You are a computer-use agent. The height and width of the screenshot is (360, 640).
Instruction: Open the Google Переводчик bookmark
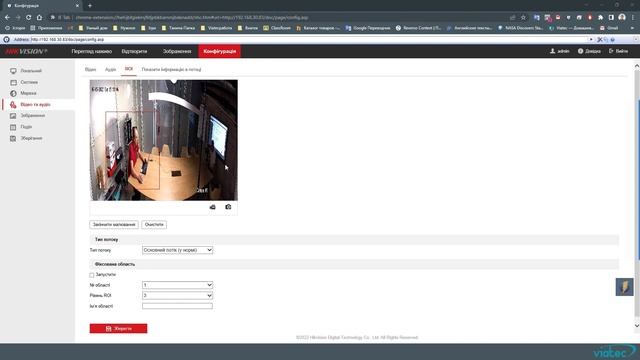pyautogui.click(x=368, y=28)
